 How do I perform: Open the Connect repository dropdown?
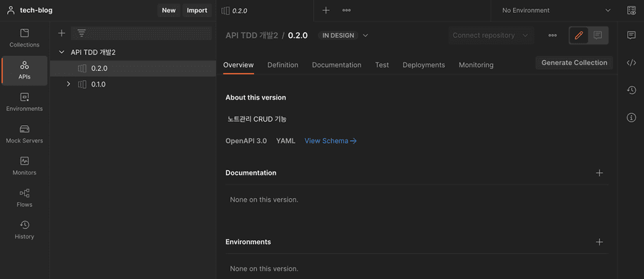coord(491,35)
